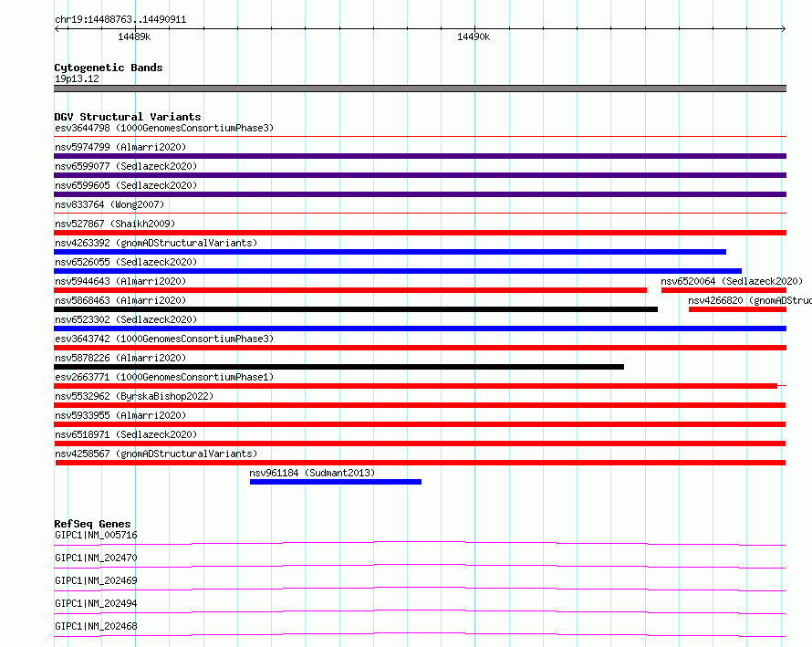The image size is (812, 647).
Task: Select the nsv527867 (Shaikh2009) red bar
Action: pyautogui.click(x=420, y=233)
